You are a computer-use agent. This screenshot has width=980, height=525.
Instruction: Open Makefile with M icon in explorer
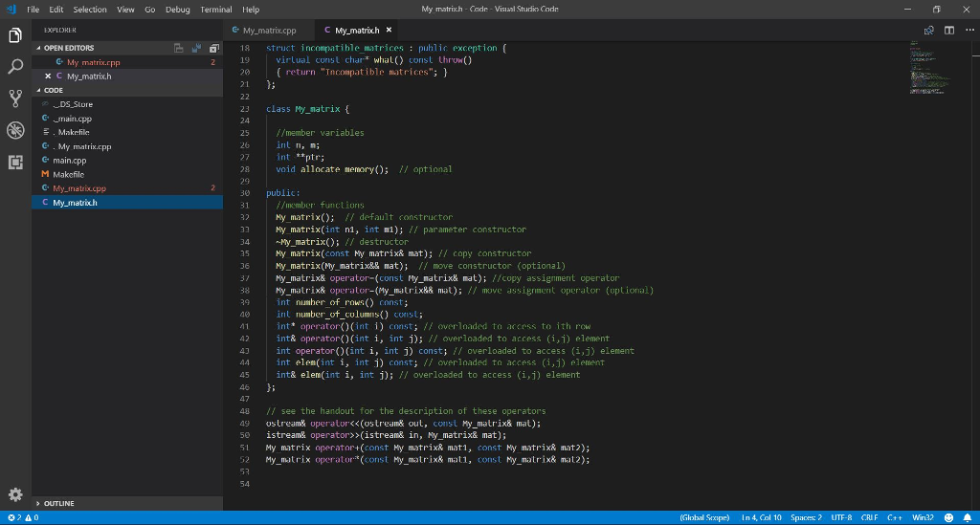pyautogui.click(x=127, y=175)
